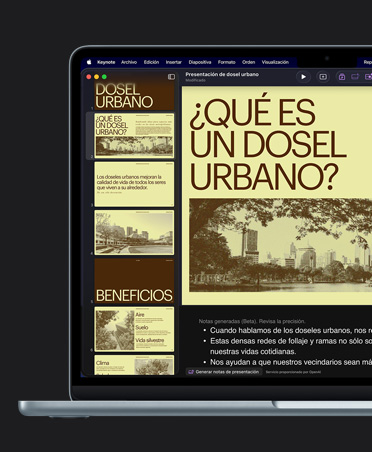Select the BENEFICIOS slide thumbnail
This screenshot has width=372, height=452.
pos(134,281)
